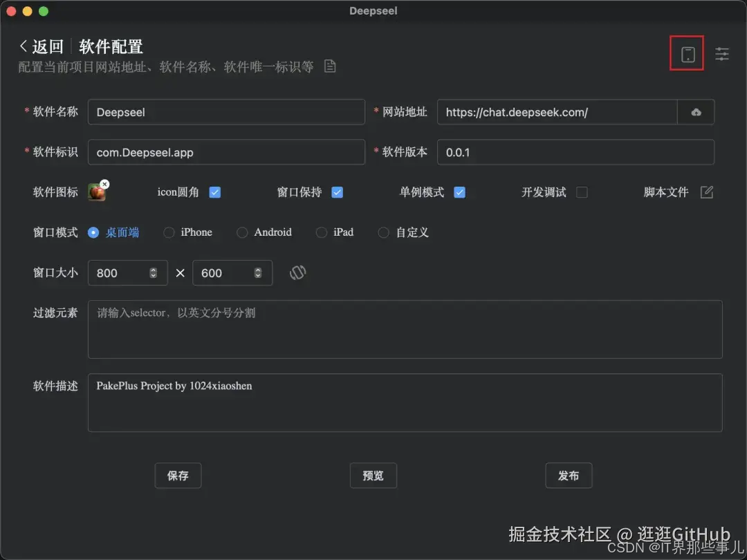Viewport: 747px width, 560px height.
Task: Focus the 软件标识 com.Deepseel.app field
Action: pos(226,152)
